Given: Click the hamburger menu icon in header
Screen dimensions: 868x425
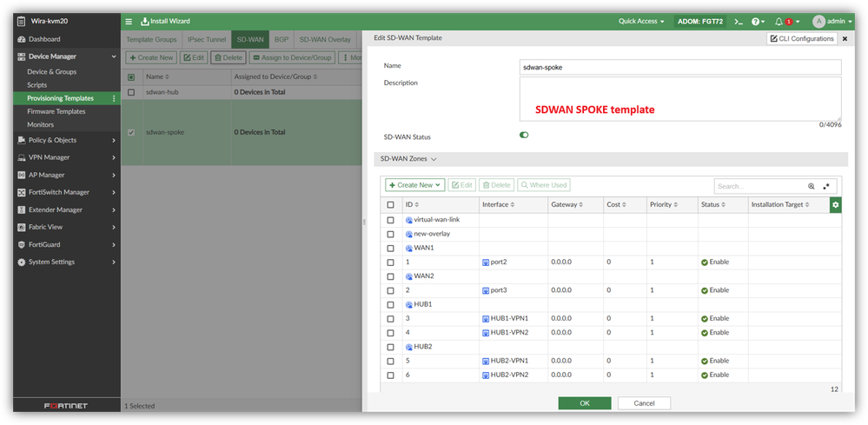Looking at the screenshot, I should 129,21.
